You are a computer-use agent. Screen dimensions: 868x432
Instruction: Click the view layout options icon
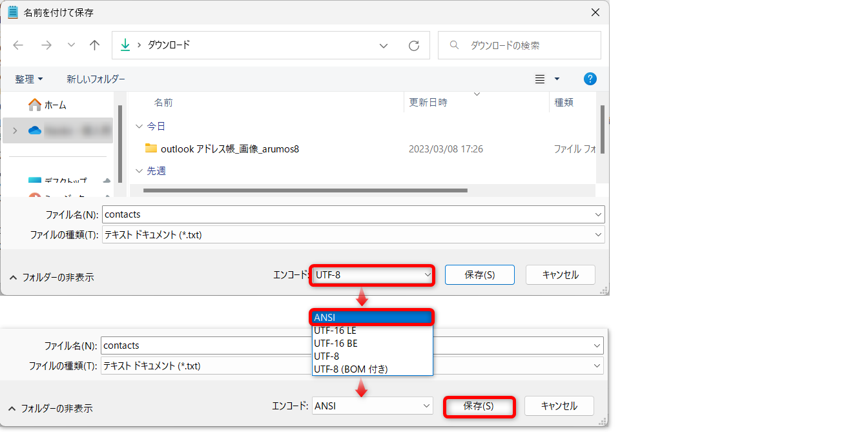pyautogui.click(x=541, y=79)
